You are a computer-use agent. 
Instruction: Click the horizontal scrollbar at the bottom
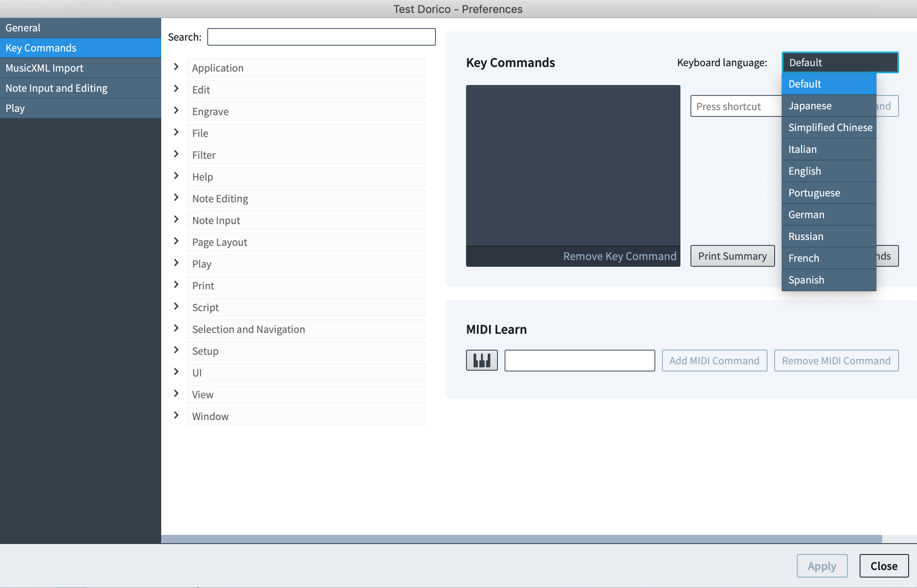tap(521, 539)
